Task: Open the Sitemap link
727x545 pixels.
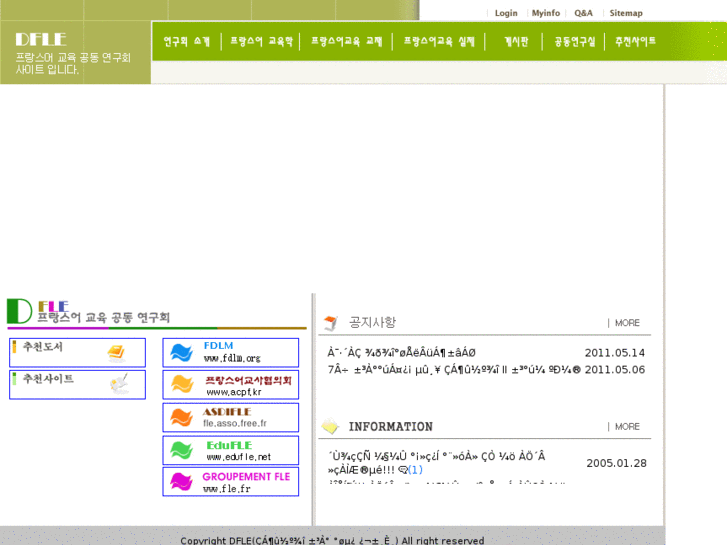Action: 626,13
